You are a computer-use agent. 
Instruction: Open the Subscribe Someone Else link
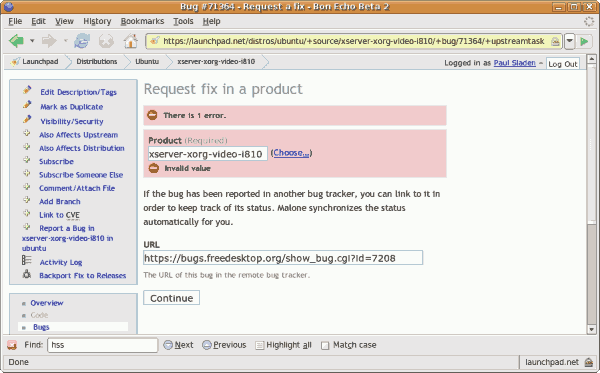[81, 175]
